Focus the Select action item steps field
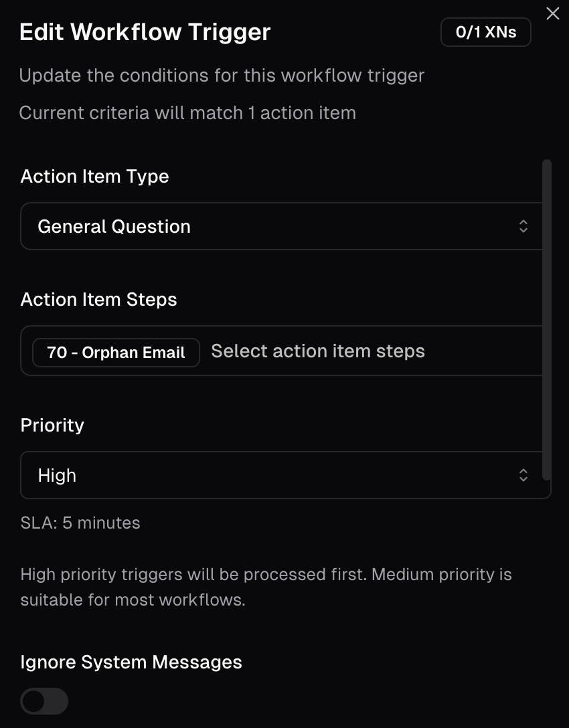Screen dimensions: 569x728 [318, 351]
